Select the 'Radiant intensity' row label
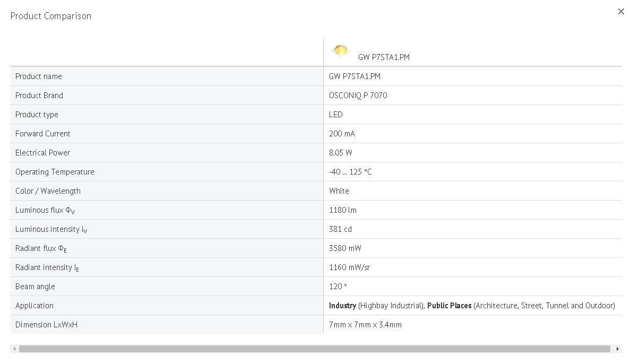The width and height of the screenshot is (631, 364). 47,267
